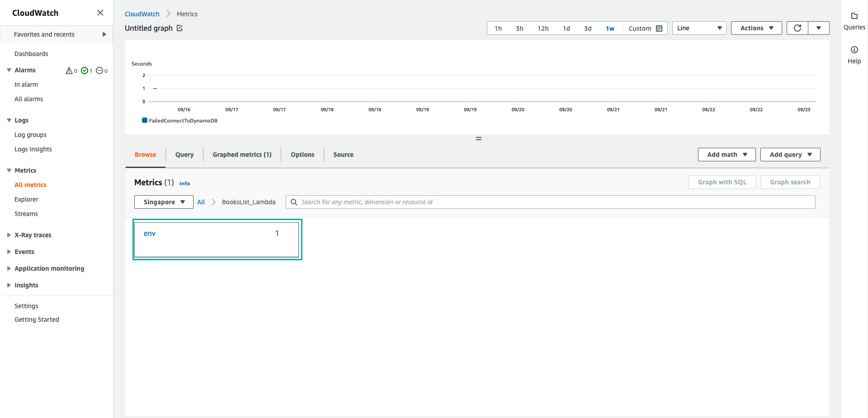The image size is (868, 418).
Task: Open the Help info icon
Action: pos(854,50)
